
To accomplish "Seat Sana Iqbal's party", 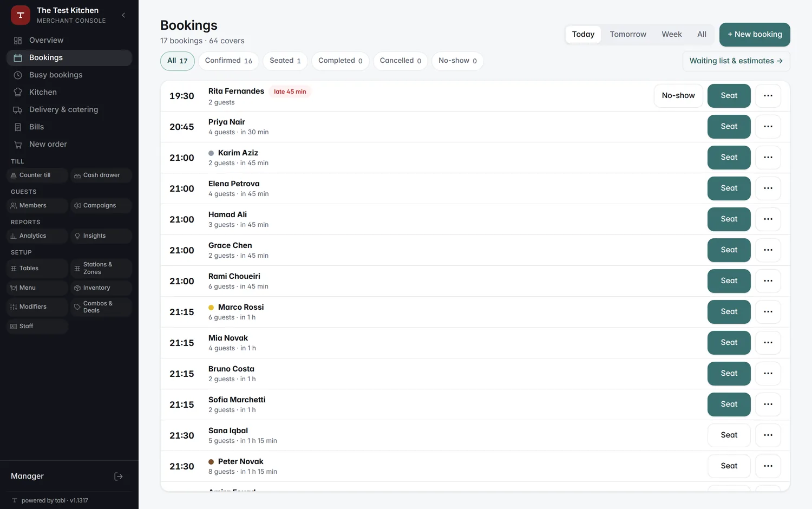I will point(729,435).
